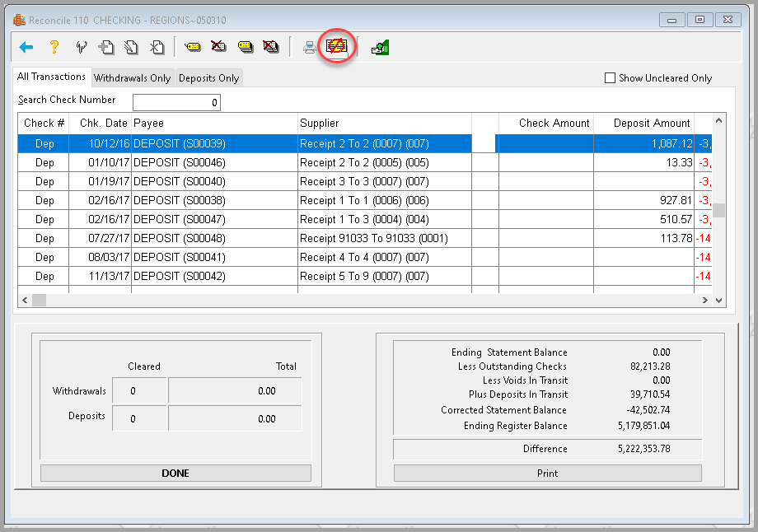Close the Reconcile window
Viewport: 758px width, 532px height.
(x=728, y=20)
